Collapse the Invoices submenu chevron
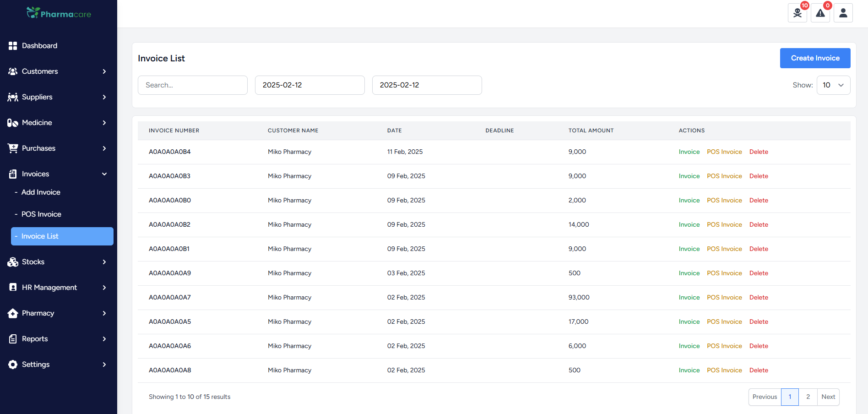This screenshot has height=414, width=868. click(104, 174)
